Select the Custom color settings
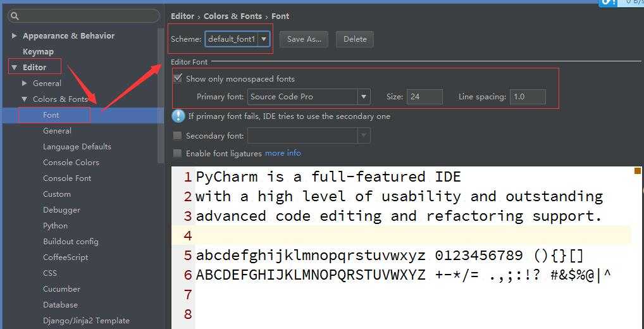Image resolution: width=644 pixels, height=329 pixels. pyautogui.click(x=57, y=194)
